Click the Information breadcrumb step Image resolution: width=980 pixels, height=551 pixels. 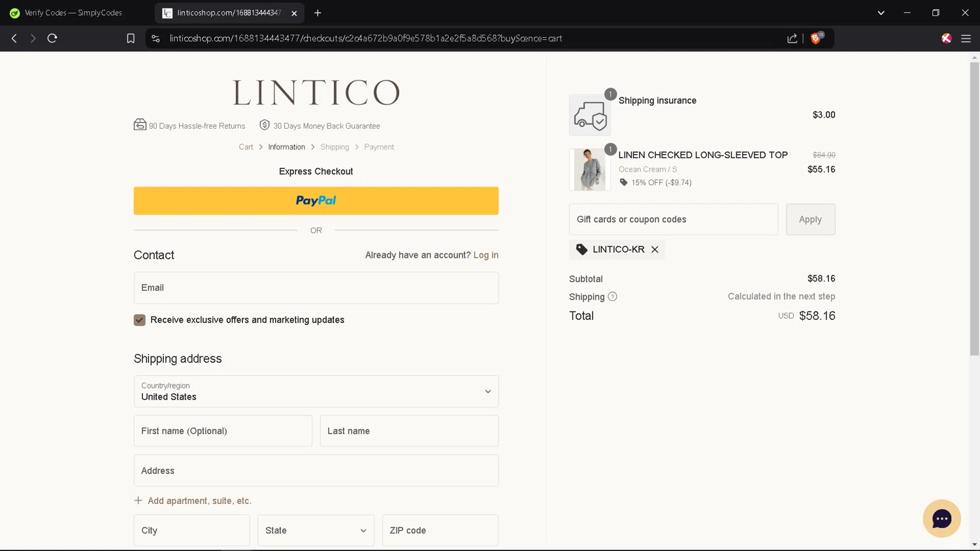click(286, 147)
